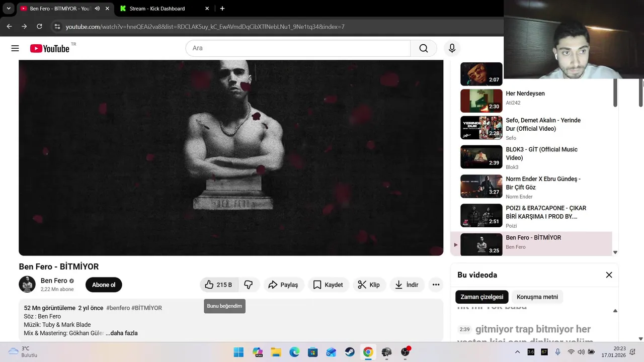This screenshot has height=362, width=644.
Task: Open Steam from the taskbar
Action: pyautogui.click(x=349, y=352)
